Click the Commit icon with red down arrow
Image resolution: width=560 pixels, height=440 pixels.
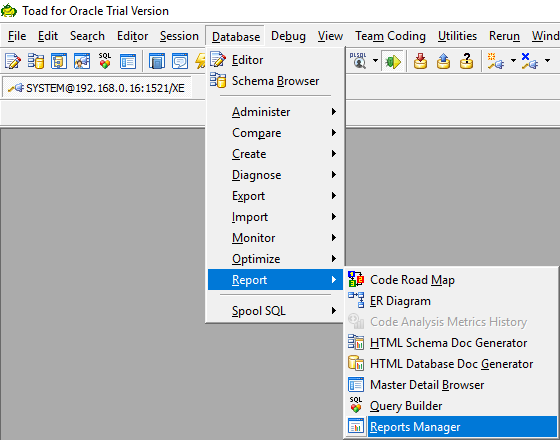[420, 61]
